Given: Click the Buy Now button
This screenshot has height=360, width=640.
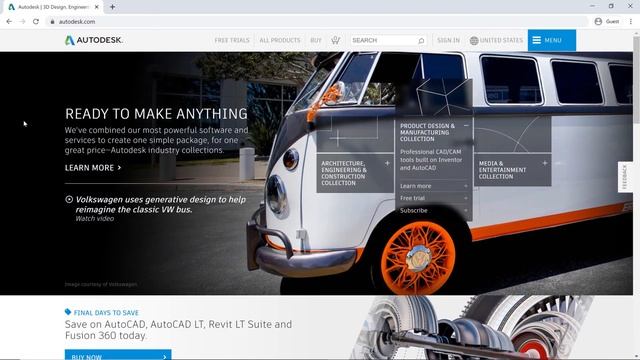Looking at the screenshot, I should coord(118,355).
